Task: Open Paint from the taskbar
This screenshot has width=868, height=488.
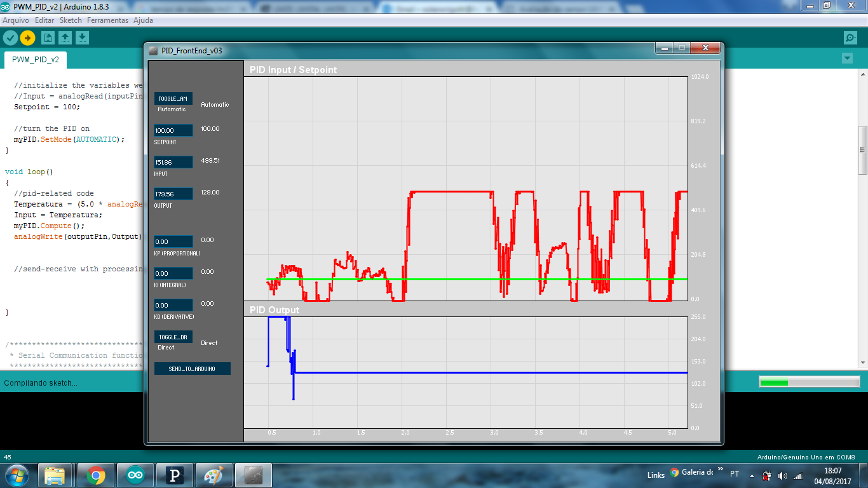Action: click(214, 475)
